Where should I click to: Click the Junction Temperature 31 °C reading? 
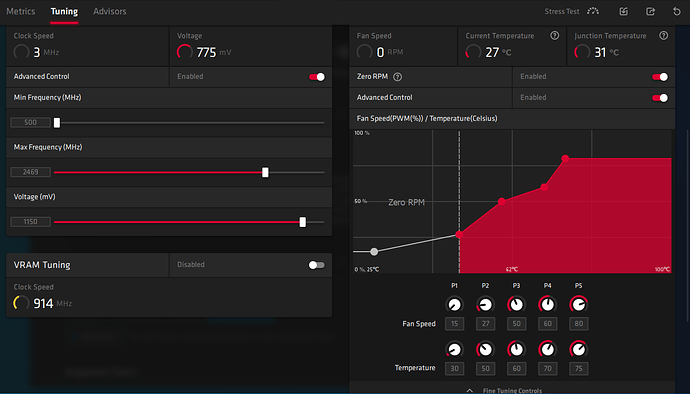pyautogui.click(x=597, y=52)
